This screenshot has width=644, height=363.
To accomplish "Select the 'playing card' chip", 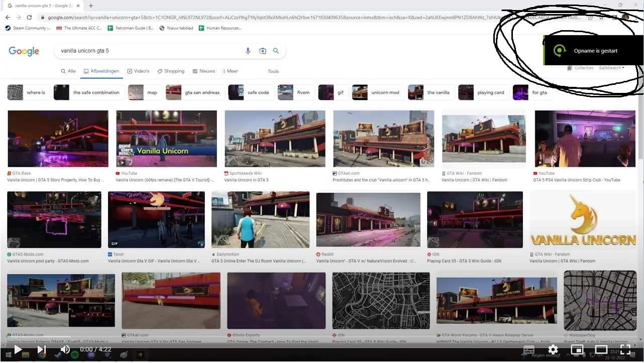I will click(x=483, y=92).
